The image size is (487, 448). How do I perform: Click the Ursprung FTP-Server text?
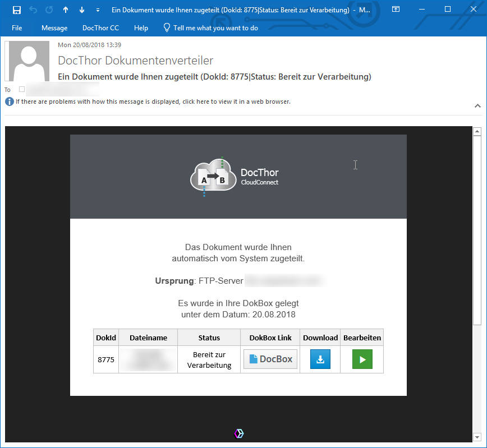coord(199,281)
